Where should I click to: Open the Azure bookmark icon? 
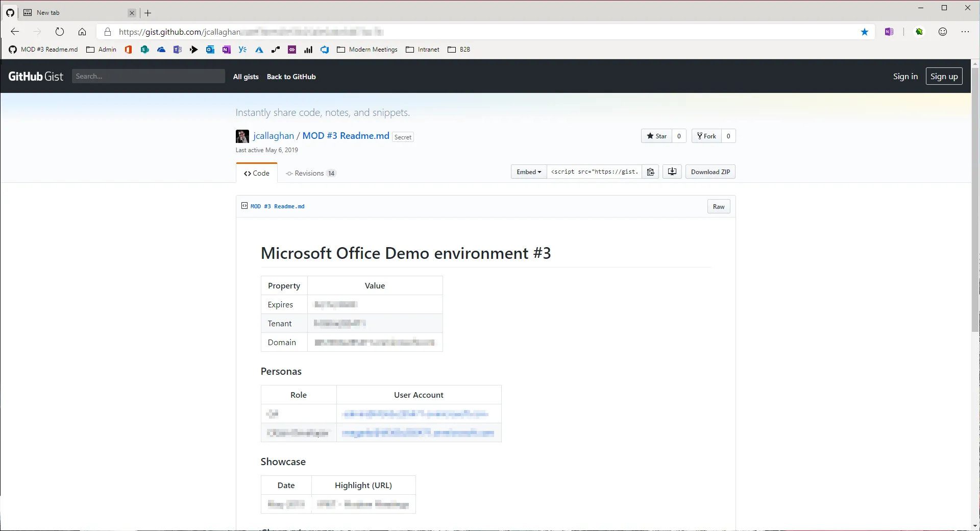click(259, 50)
